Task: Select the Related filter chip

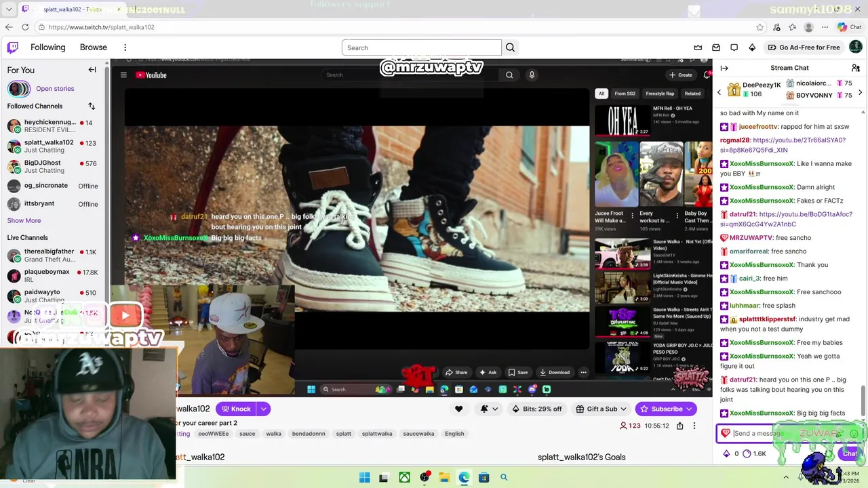Action: (692, 94)
